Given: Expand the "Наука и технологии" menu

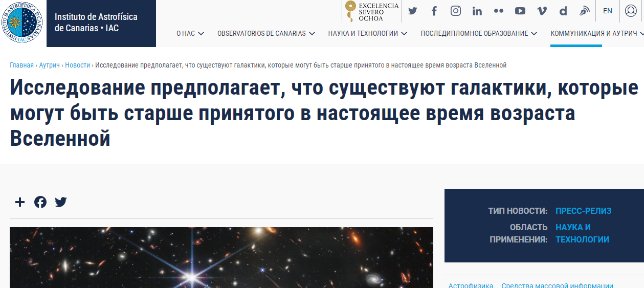Looking at the screenshot, I should (367, 33).
